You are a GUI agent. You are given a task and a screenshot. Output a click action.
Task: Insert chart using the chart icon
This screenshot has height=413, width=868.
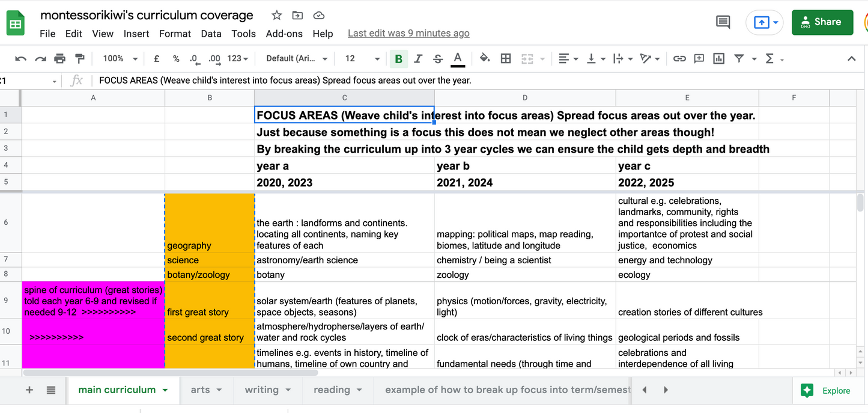click(718, 58)
